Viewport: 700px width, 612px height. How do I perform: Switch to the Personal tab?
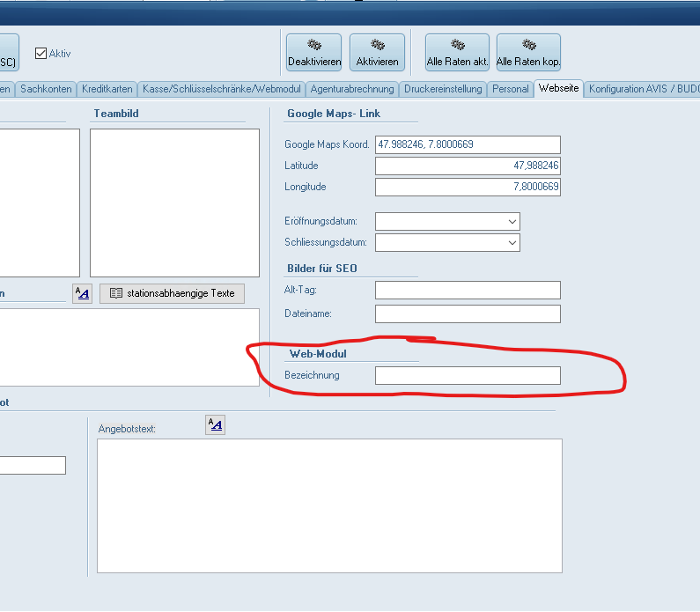[511, 89]
